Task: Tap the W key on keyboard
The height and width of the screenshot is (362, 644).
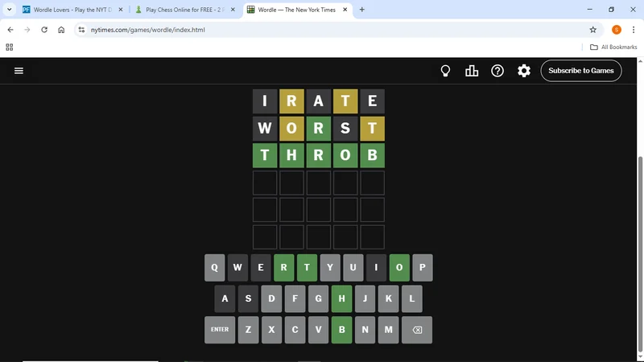Action: pos(237,268)
